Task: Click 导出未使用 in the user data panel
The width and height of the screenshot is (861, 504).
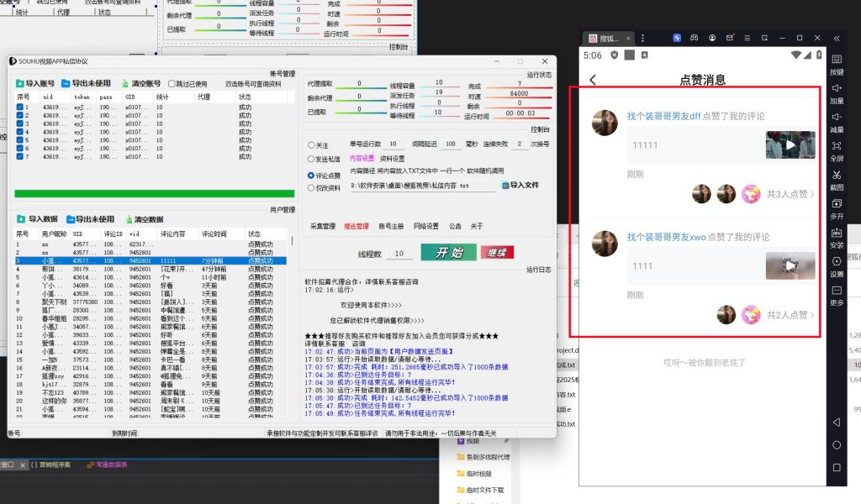Action: tap(71, 219)
